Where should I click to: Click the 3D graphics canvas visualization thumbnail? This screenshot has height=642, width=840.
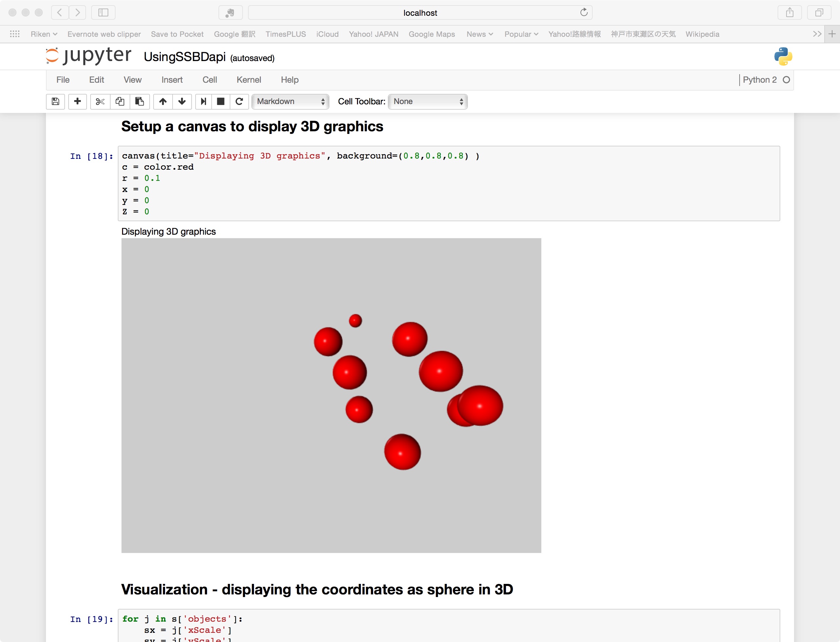tap(331, 395)
